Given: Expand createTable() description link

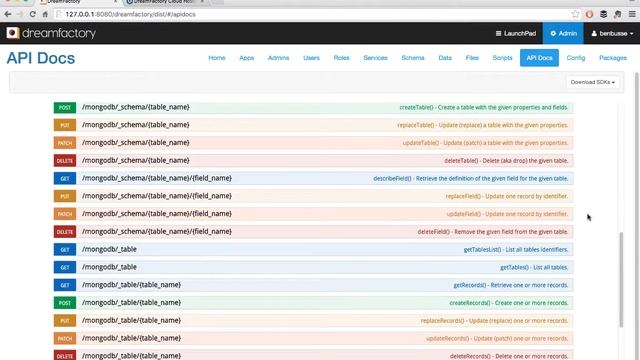Looking at the screenshot, I should pyautogui.click(x=484, y=107).
